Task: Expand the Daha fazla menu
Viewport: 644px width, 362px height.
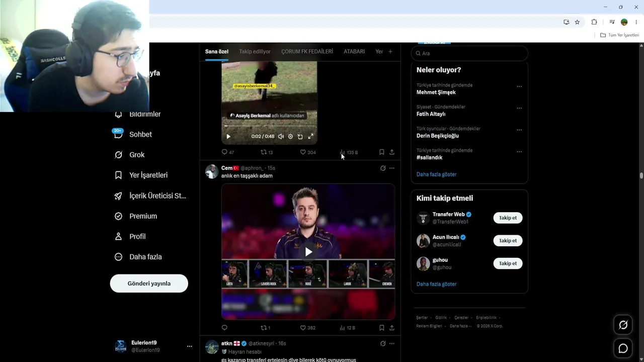Action: pyautogui.click(x=138, y=257)
